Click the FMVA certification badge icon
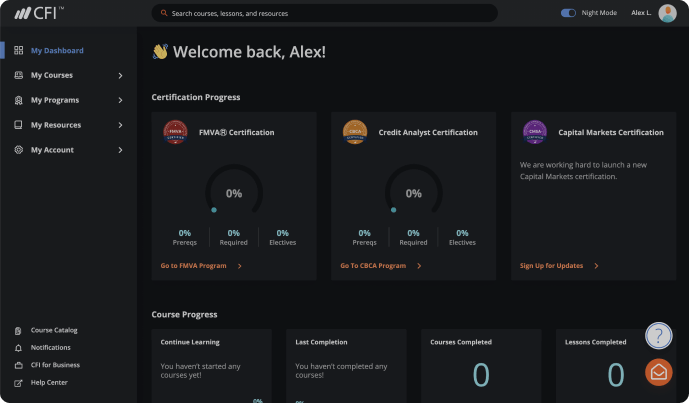 click(x=175, y=132)
